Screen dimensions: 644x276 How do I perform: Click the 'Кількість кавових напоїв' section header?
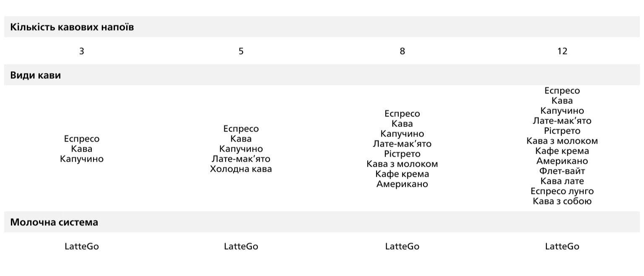pyautogui.click(x=322, y=27)
